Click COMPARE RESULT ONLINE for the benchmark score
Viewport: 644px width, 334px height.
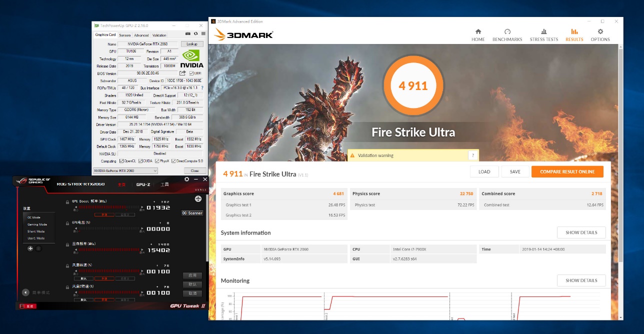point(567,171)
